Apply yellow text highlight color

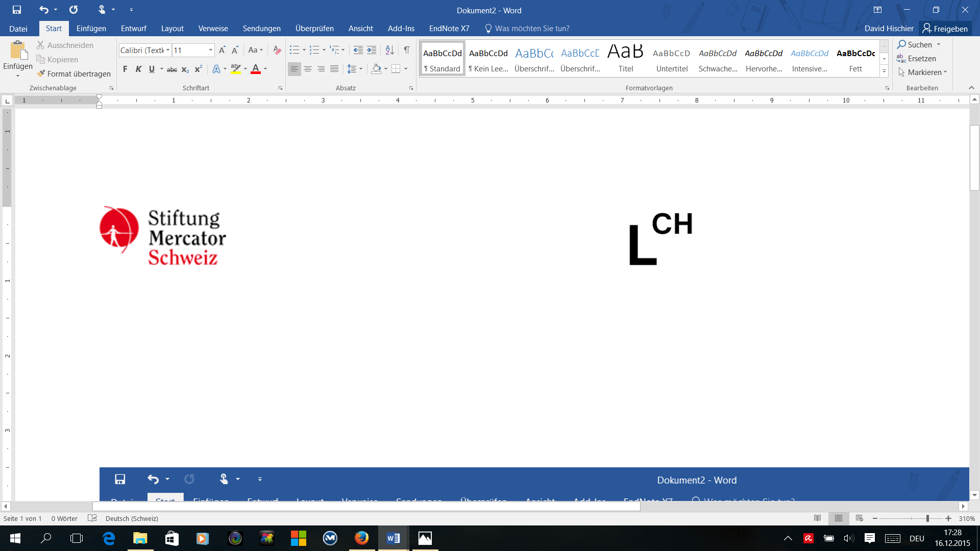(x=235, y=69)
